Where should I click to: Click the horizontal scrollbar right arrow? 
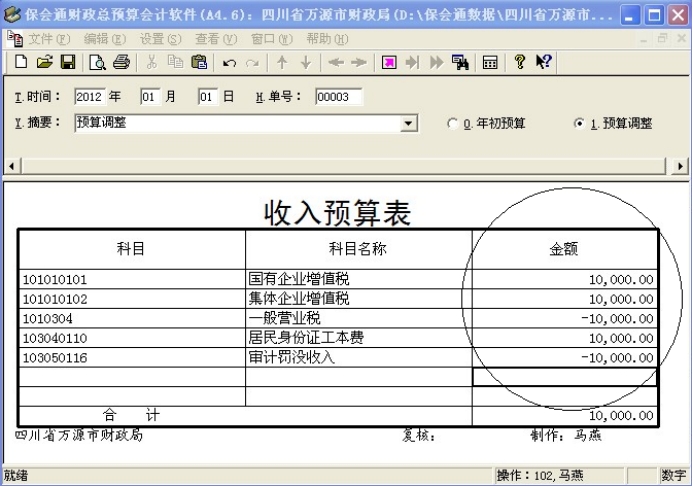click(682, 167)
